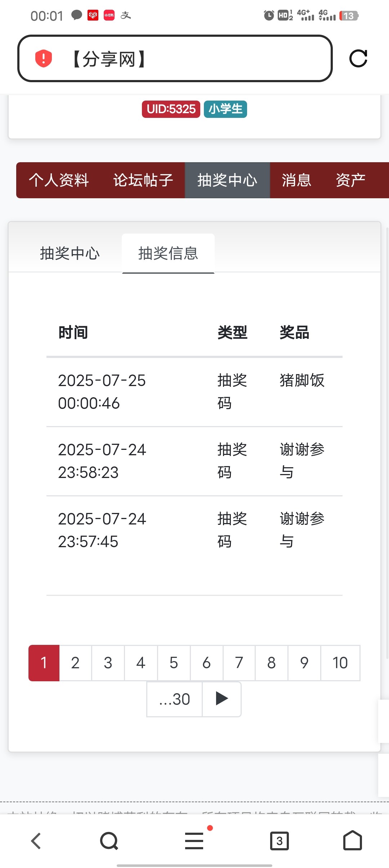Go back using the browser back arrow
The width and height of the screenshot is (389, 868).
tap(36, 841)
